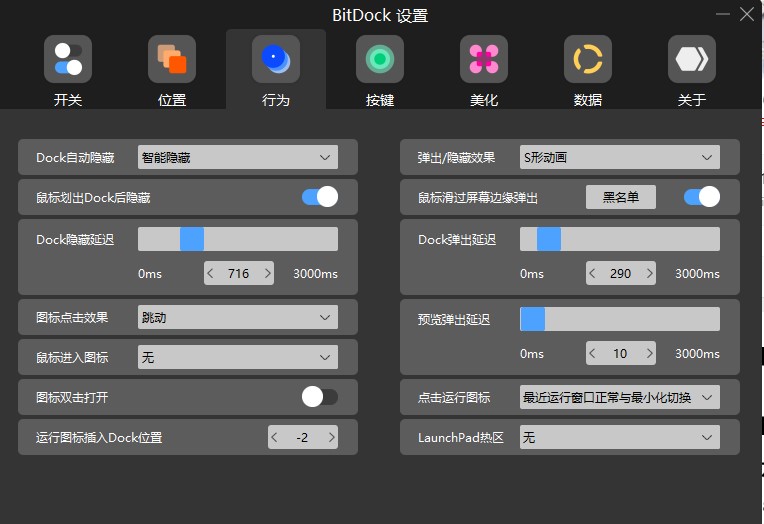The height and width of the screenshot is (524, 764).
Task: Open the 开关 switches settings icon
Action: tap(68, 59)
